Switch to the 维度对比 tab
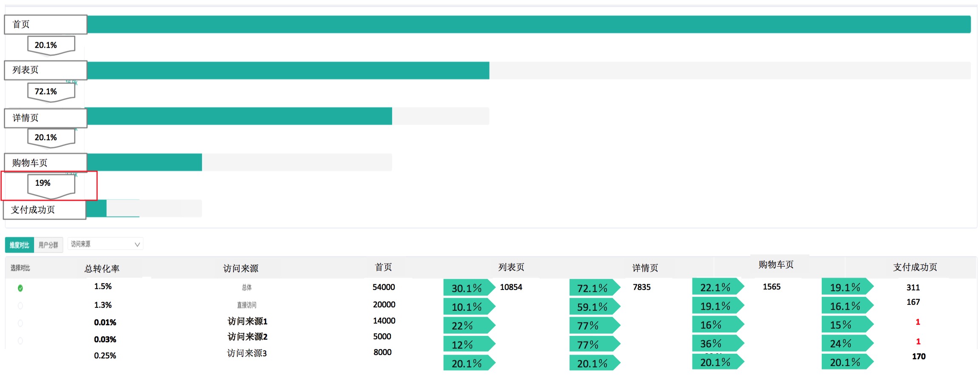 pyautogui.click(x=20, y=245)
